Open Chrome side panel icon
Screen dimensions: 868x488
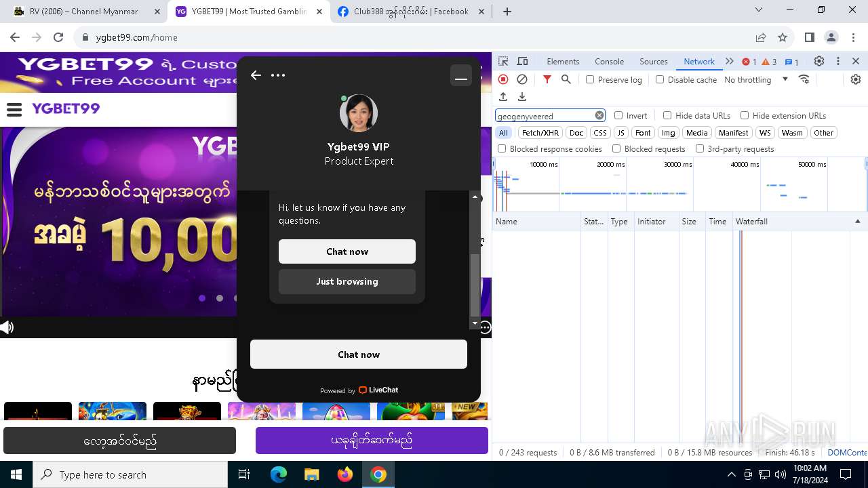(x=809, y=37)
